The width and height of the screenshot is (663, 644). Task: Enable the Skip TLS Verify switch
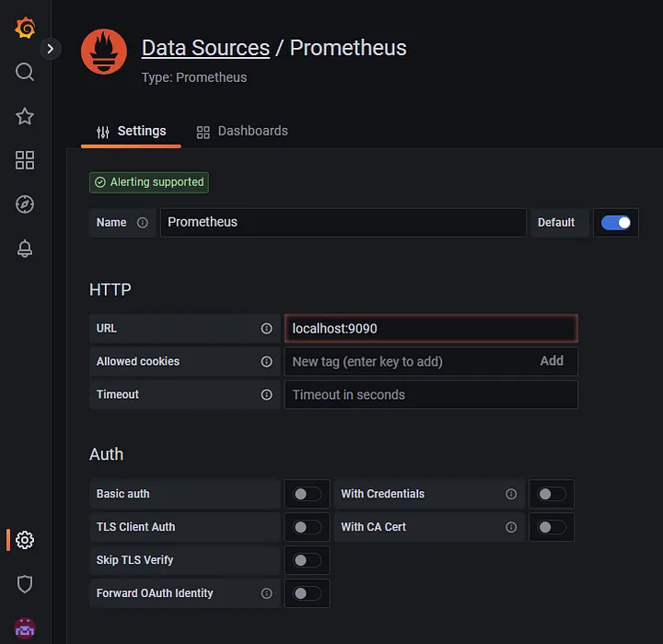pos(307,560)
